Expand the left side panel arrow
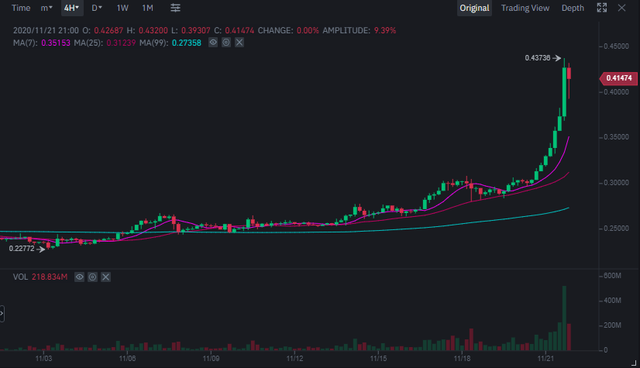The image size is (640, 368). coord(2,313)
